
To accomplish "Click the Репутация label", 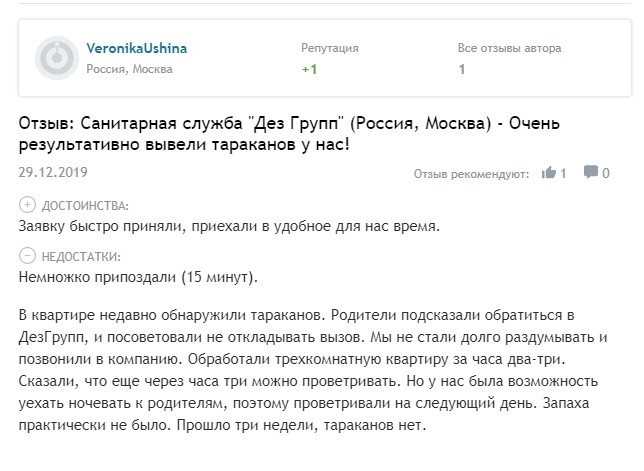I will tap(329, 48).
